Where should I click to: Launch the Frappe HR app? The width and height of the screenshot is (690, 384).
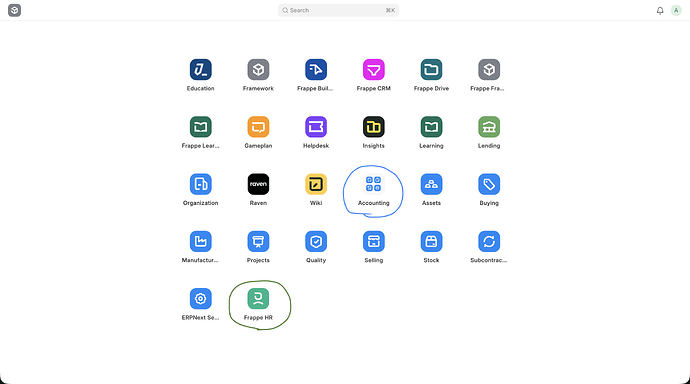258,299
